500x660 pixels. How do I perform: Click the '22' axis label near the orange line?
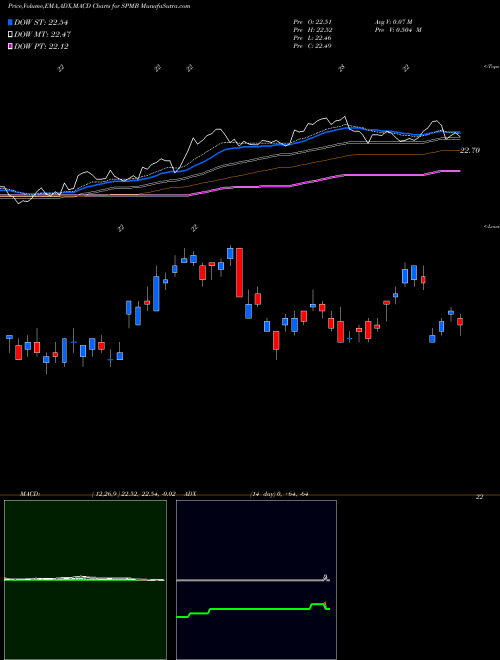(479, 497)
